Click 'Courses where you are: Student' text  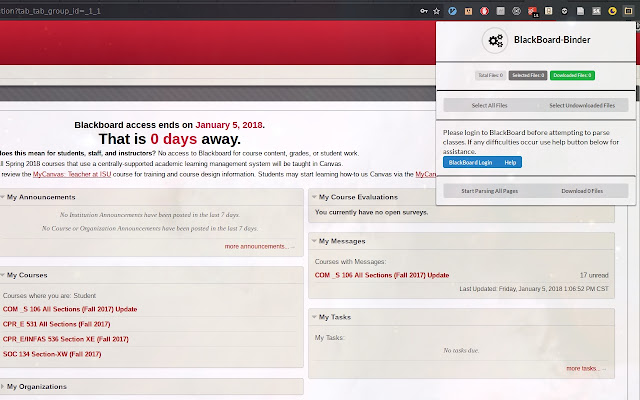[49, 296]
